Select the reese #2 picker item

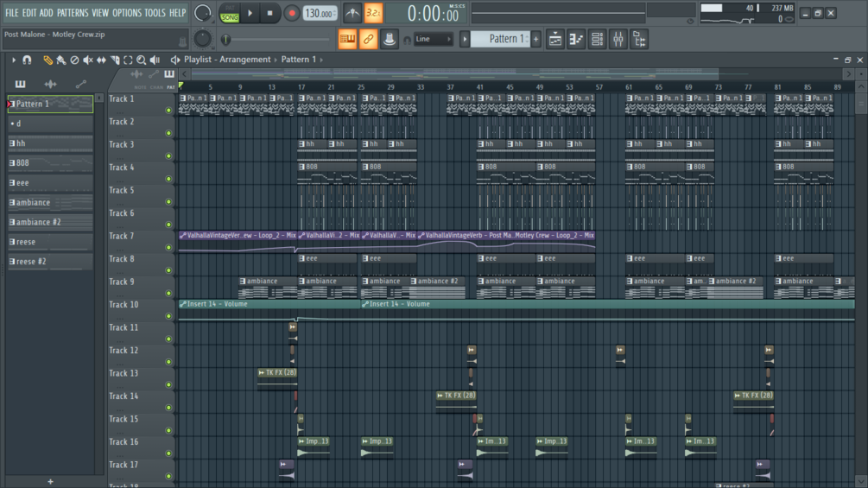[x=50, y=262]
